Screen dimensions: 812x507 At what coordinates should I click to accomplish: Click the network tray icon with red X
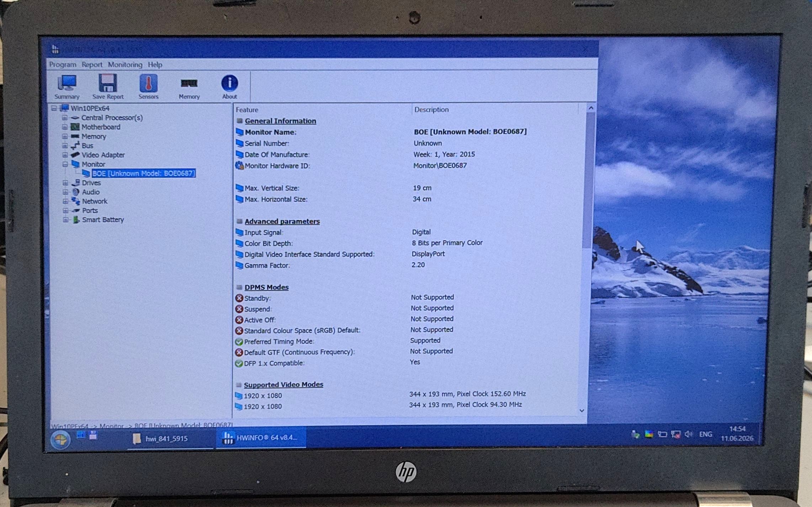coord(675,434)
